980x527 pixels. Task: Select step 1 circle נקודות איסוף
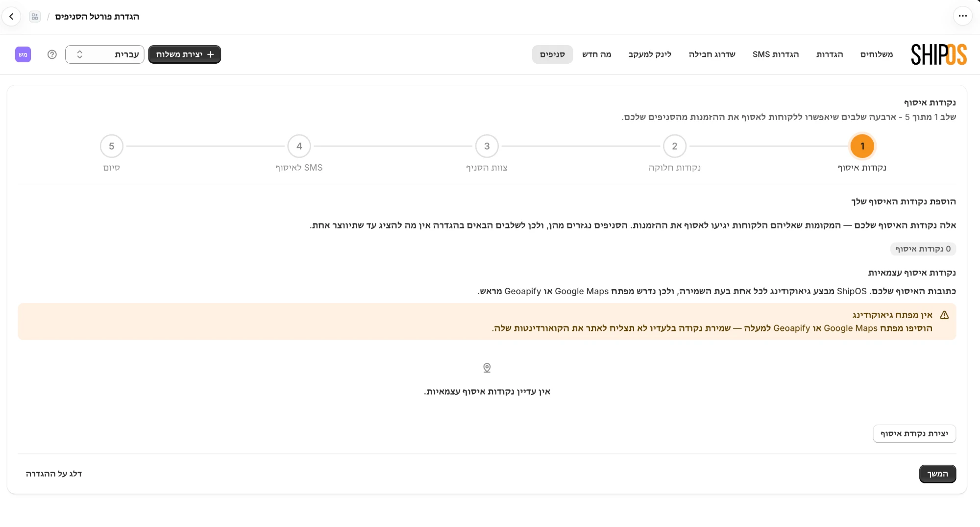[862, 146]
